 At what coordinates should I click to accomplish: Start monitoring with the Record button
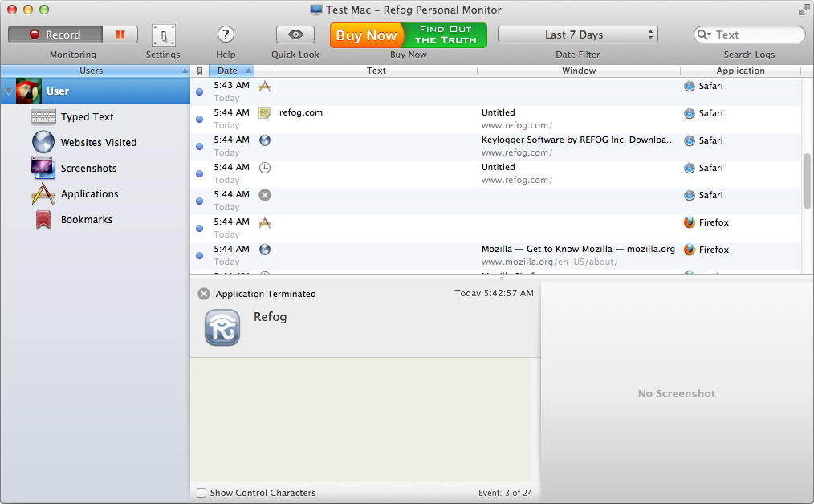click(55, 35)
